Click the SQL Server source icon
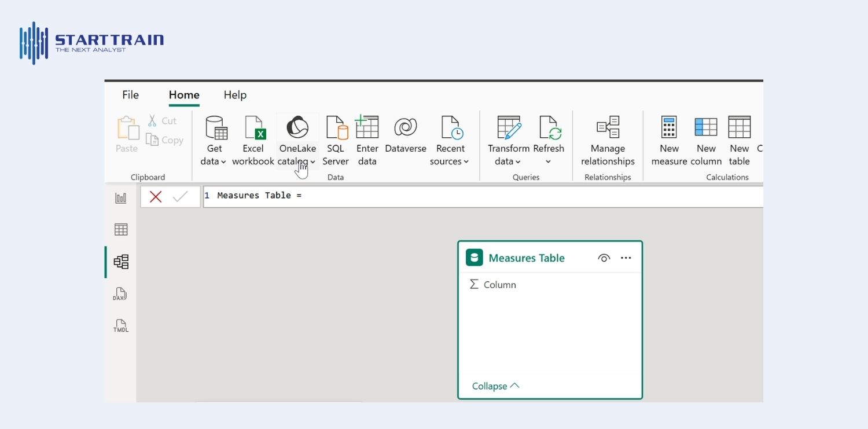 pyautogui.click(x=336, y=128)
